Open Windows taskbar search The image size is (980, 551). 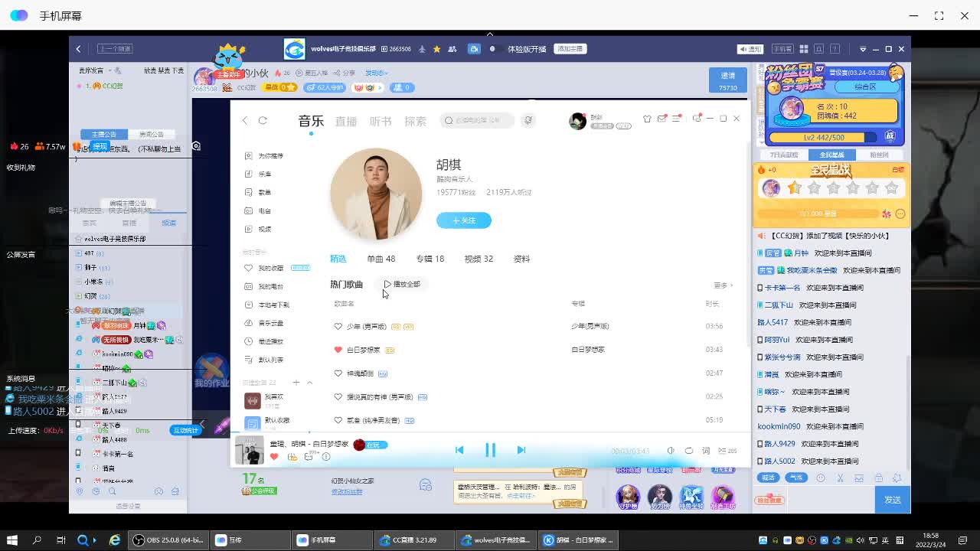(37, 540)
